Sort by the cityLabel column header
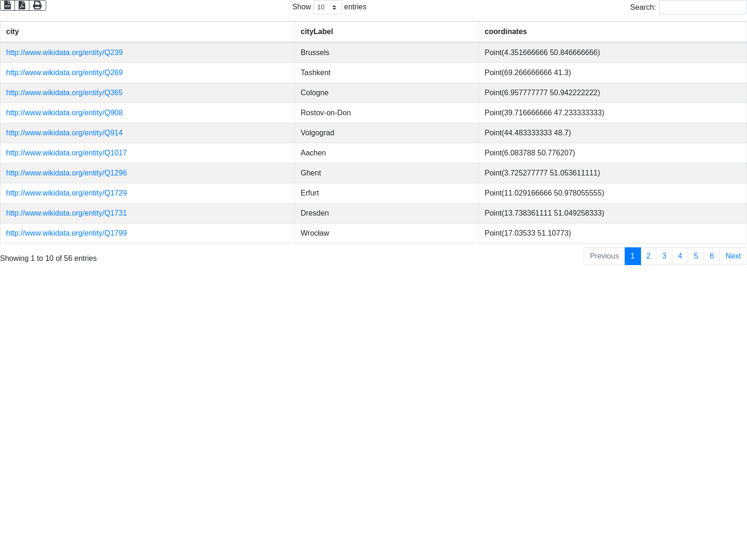The image size is (747, 560). point(317,32)
